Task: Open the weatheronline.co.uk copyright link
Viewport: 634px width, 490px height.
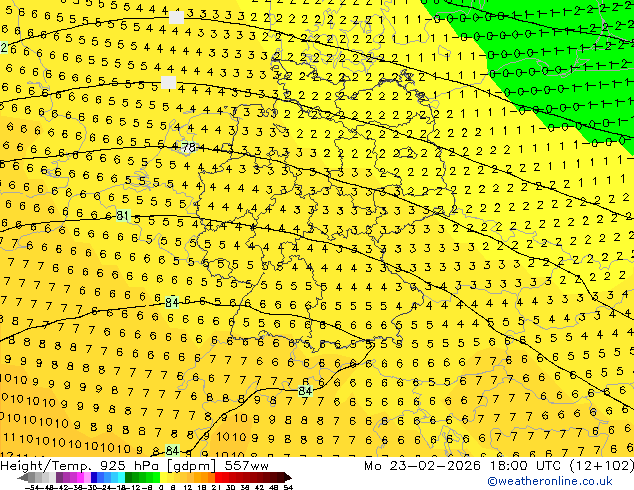Action: point(550,481)
